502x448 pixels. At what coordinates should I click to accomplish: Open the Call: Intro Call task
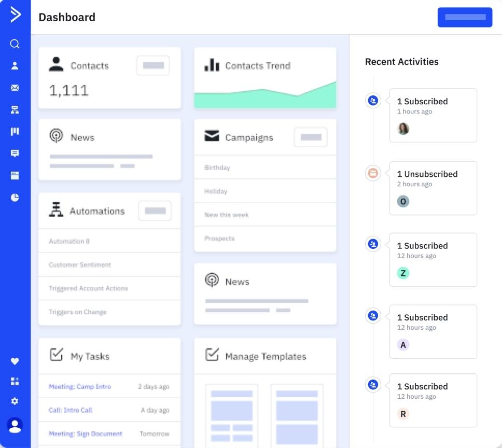[71, 410]
